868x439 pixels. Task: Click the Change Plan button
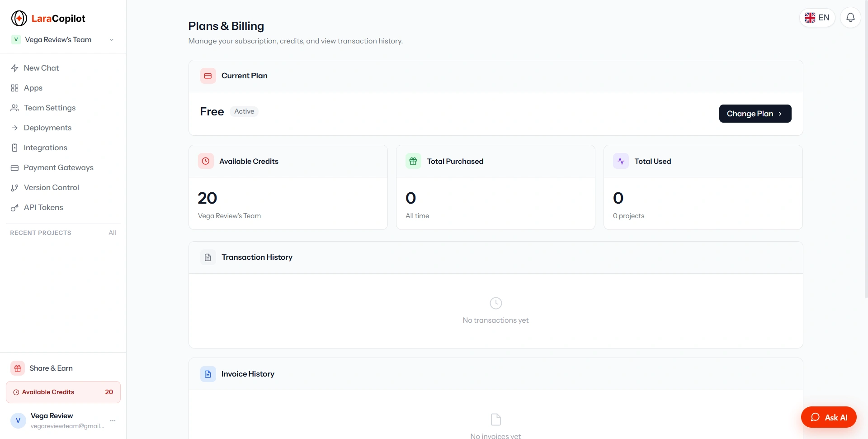755,114
